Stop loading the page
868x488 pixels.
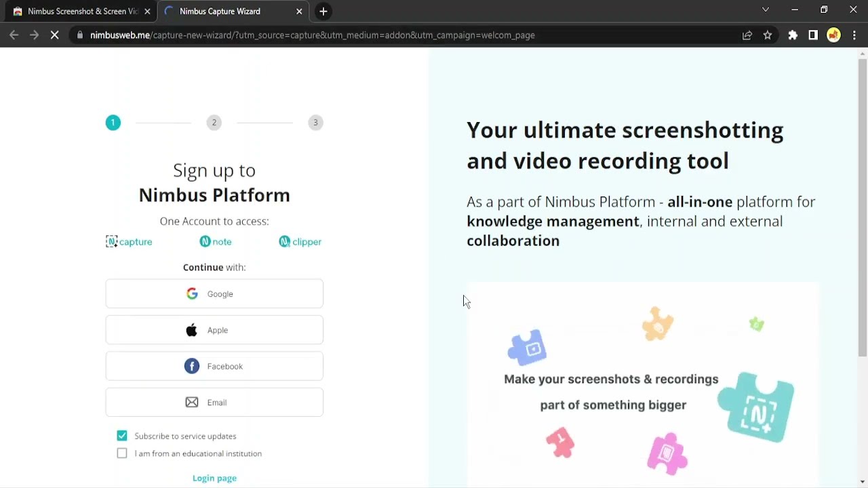(54, 35)
